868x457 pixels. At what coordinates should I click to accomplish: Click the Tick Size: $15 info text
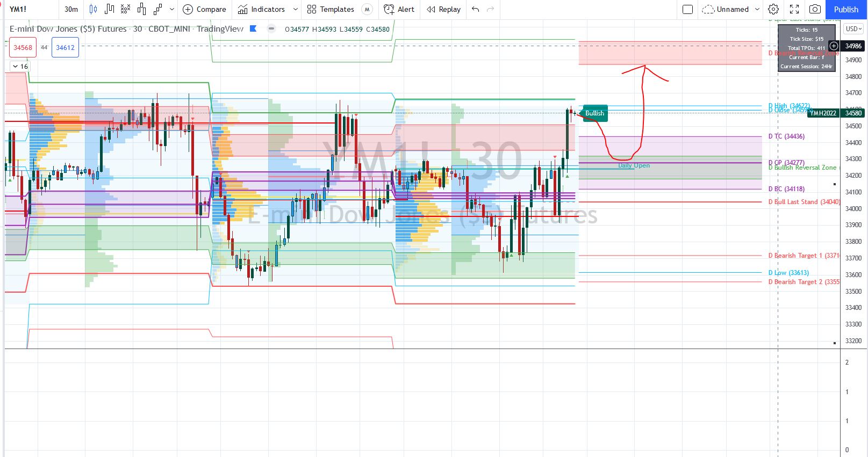(x=806, y=39)
